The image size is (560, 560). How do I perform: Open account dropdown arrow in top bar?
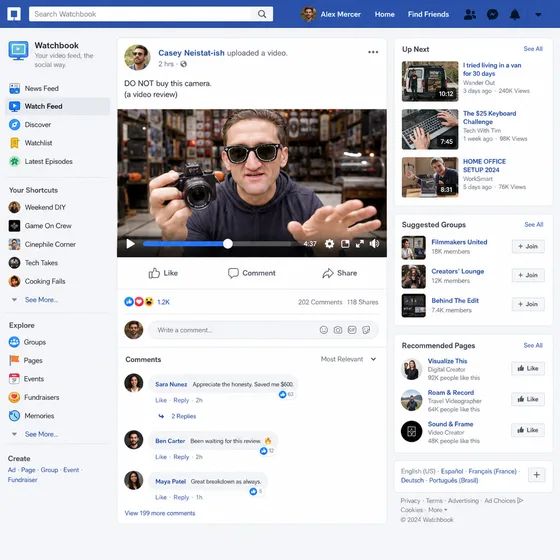click(538, 15)
